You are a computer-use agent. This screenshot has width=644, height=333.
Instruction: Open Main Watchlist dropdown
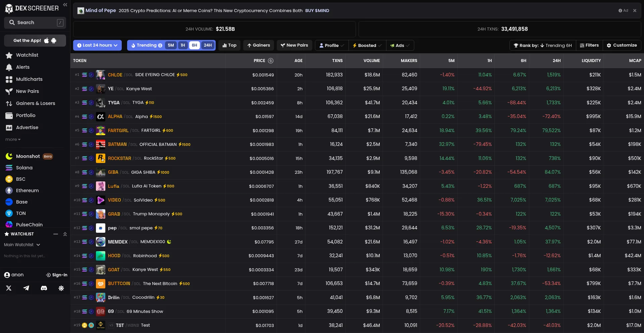pyautogui.click(x=22, y=245)
